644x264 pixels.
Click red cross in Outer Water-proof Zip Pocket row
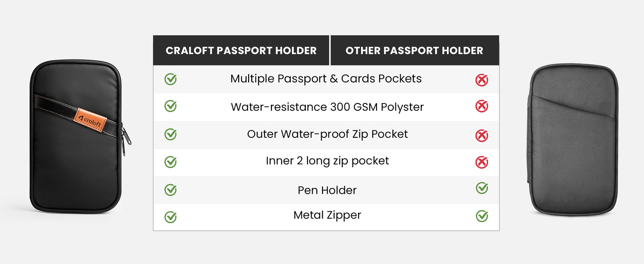pyautogui.click(x=482, y=136)
